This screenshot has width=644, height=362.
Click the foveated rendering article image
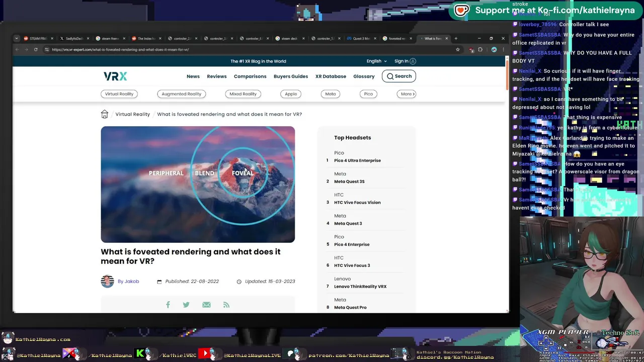point(198,185)
